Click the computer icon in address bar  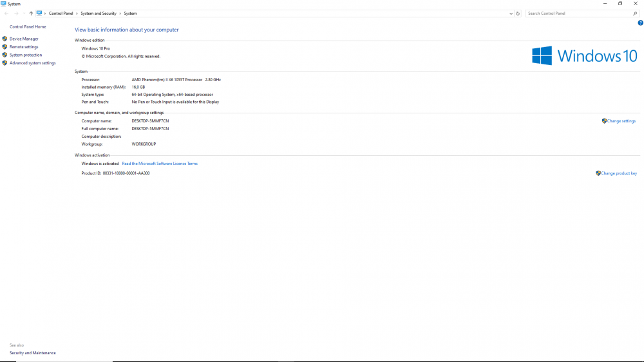pyautogui.click(x=39, y=13)
